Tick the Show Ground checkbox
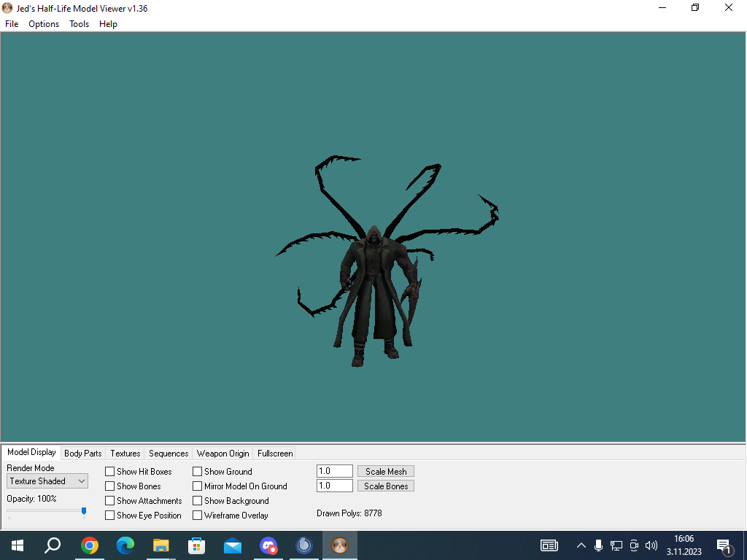Viewport: 747px width, 560px height. [x=197, y=472]
